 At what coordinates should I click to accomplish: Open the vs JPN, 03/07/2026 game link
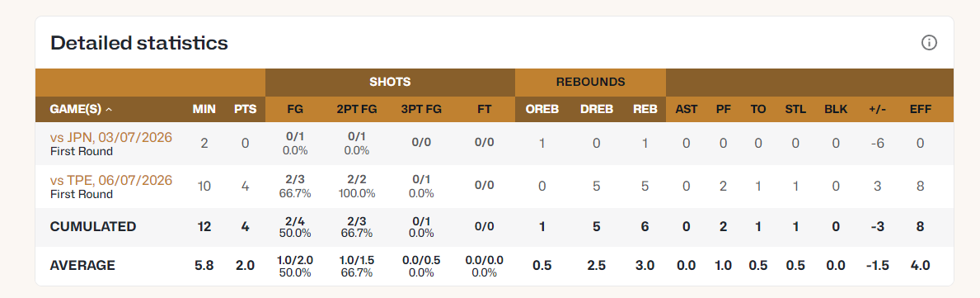pyautogui.click(x=111, y=137)
